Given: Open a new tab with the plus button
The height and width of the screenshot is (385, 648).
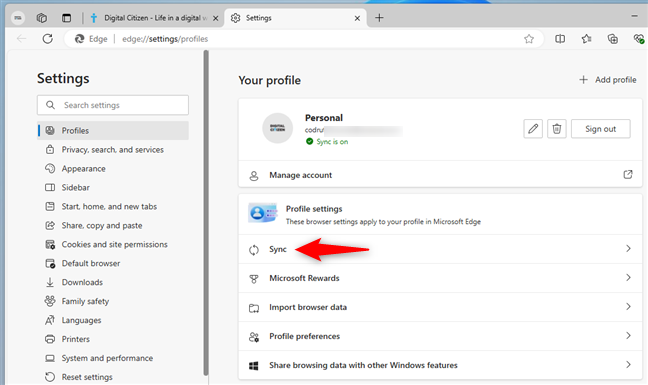Looking at the screenshot, I should tap(379, 18).
